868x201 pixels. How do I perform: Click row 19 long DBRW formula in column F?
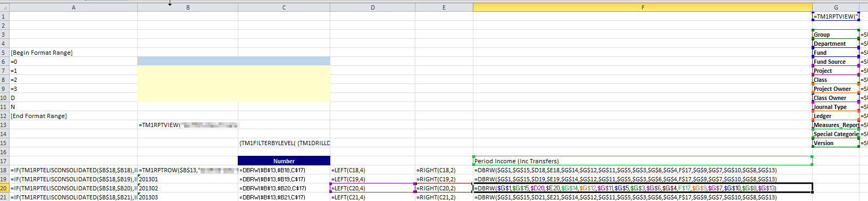[x=642, y=179]
